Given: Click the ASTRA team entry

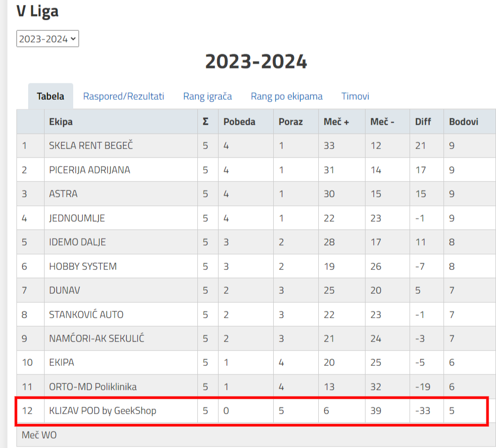Looking at the screenshot, I should 63,194.
